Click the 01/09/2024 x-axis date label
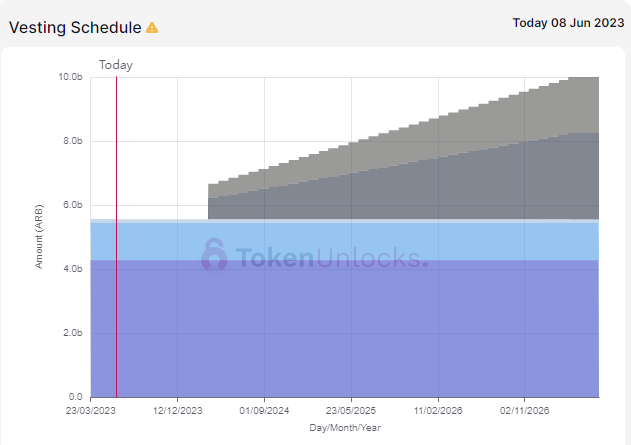 coord(264,411)
